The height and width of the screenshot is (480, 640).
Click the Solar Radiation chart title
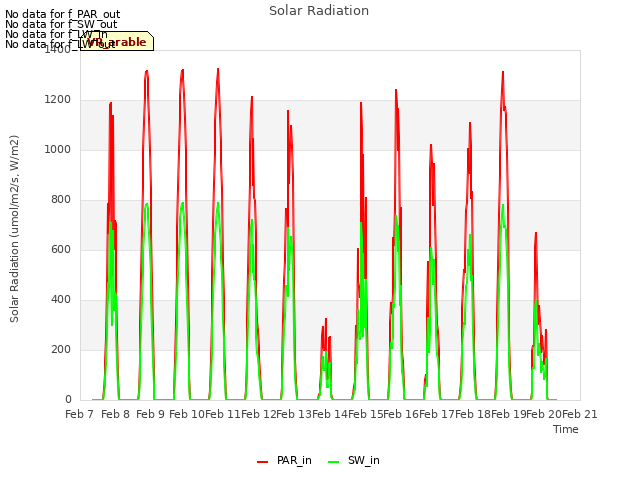(x=319, y=11)
